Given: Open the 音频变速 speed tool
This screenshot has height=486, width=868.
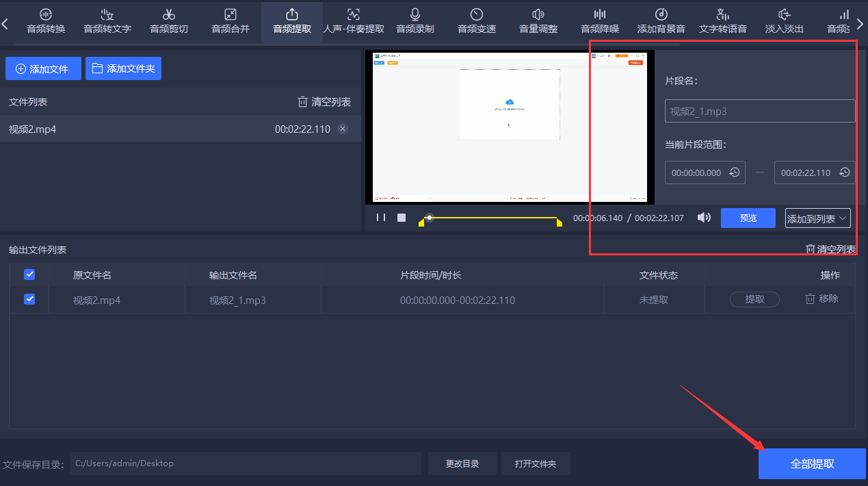Looking at the screenshot, I should click(x=477, y=21).
